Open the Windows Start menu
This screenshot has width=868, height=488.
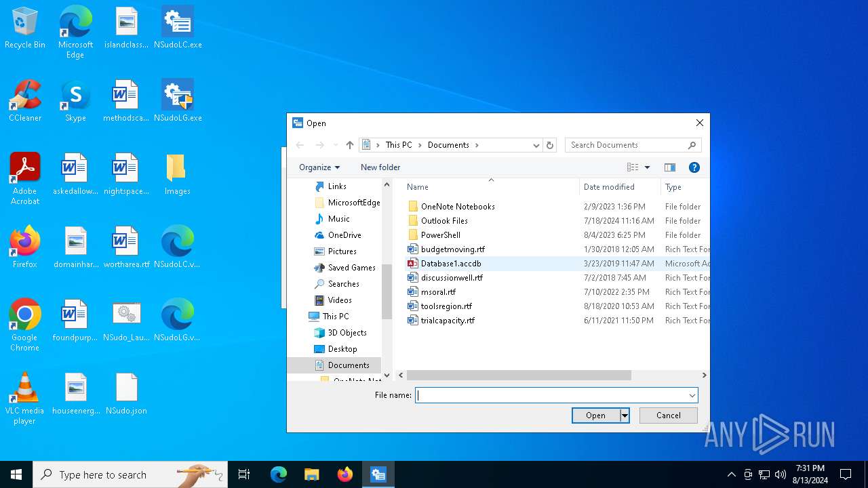coord(16,474)
